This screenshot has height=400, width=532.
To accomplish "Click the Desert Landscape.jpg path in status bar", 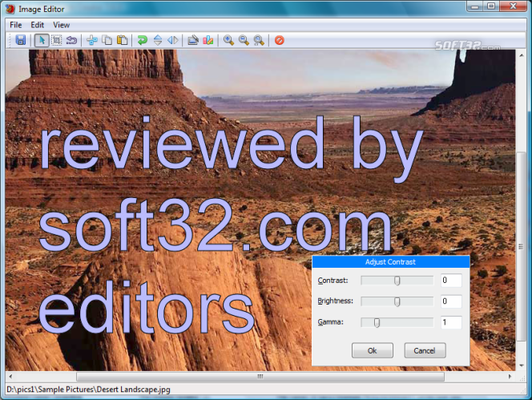I will (x=88, y=390).
